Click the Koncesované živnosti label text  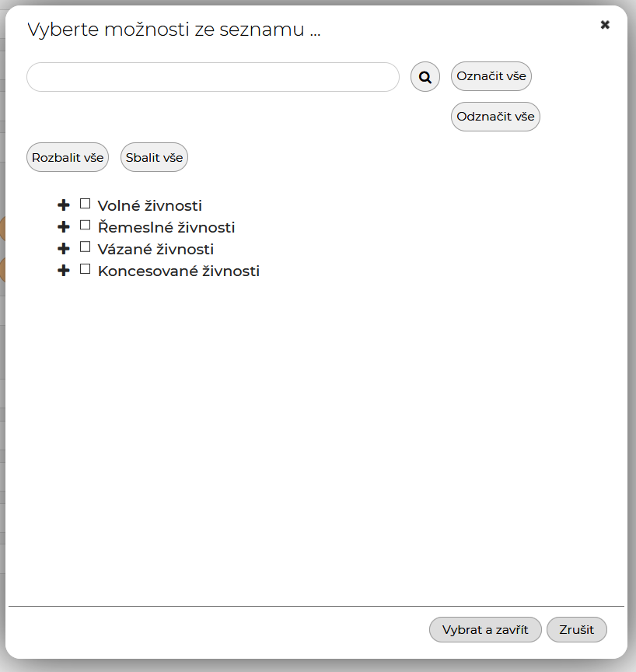click(x=179, y=271)
